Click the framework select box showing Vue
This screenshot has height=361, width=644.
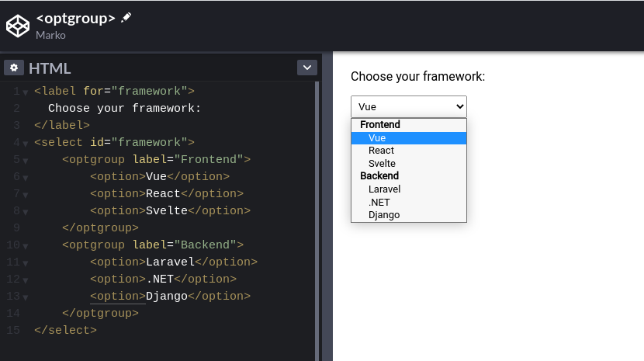(x=409, y=106)
